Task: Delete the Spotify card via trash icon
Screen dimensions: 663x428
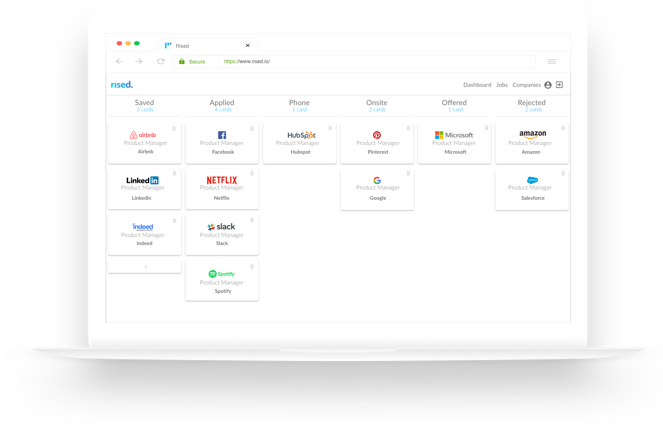Action: point(252,267)
